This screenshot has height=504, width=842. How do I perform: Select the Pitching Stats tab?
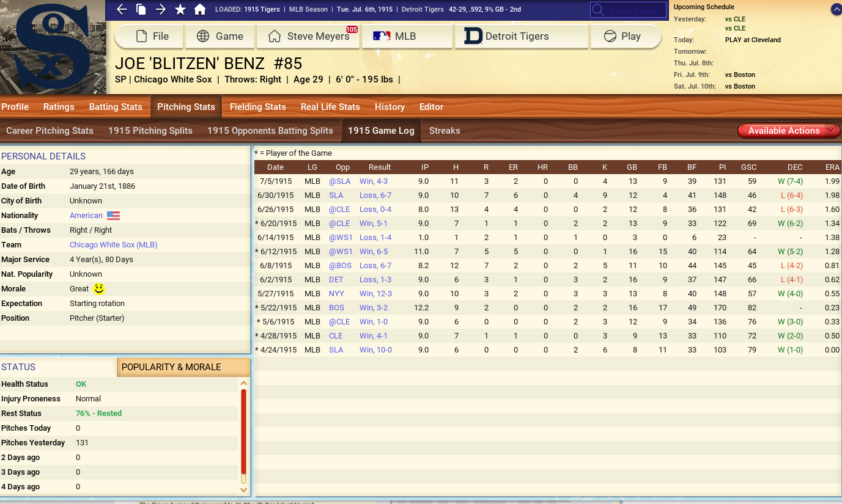[x=186, y=107]
